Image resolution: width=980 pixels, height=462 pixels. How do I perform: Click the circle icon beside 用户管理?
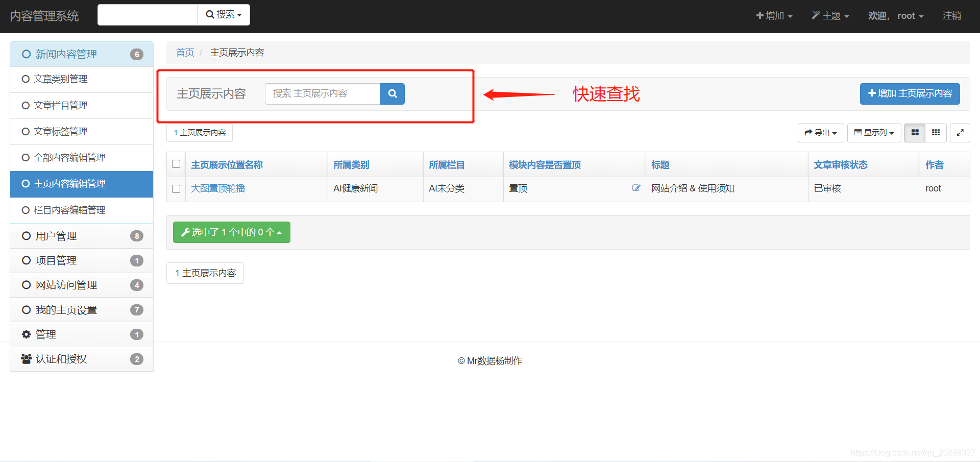26,236
